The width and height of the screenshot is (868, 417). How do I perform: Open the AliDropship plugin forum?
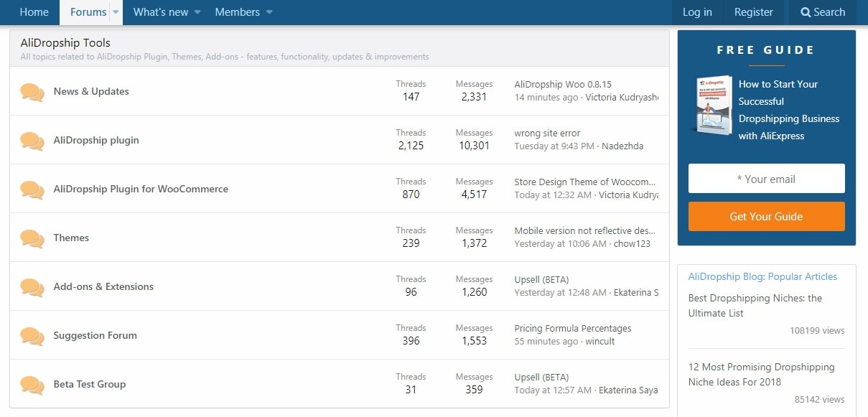coord(96,141)
